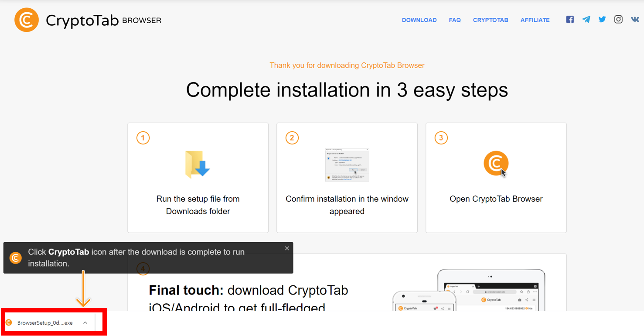Open the DOWNLOAD nav link
Screen dimensions: 644x336
point(419,20)
